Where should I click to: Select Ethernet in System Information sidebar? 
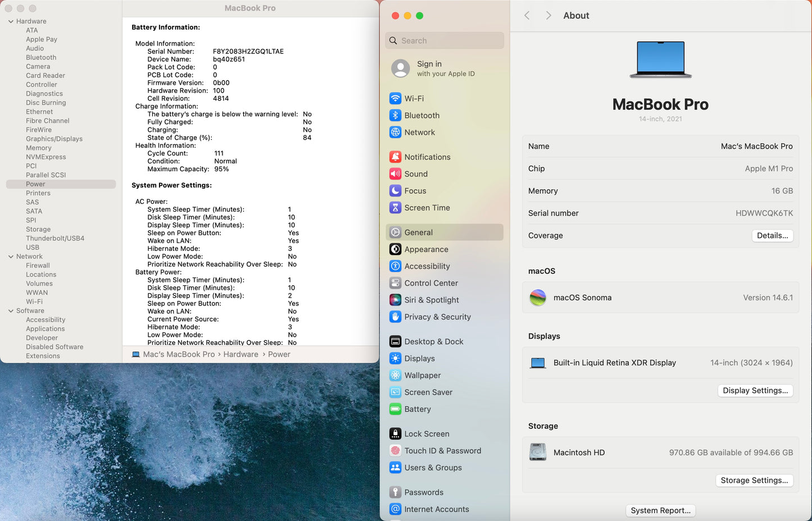[x=39, y=111]
